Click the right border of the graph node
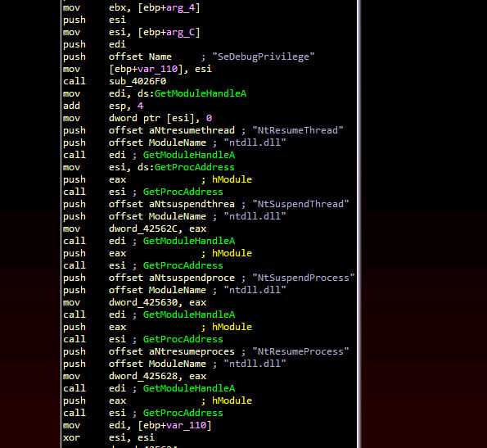 click(358, 224)
